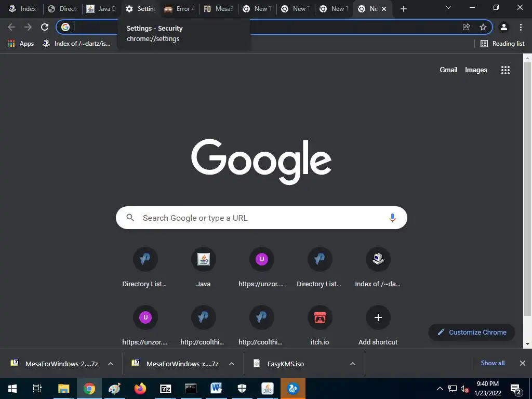Open the Chrome profile avatar menu
This screenshot has height=399, width=532.
(504, 27)
